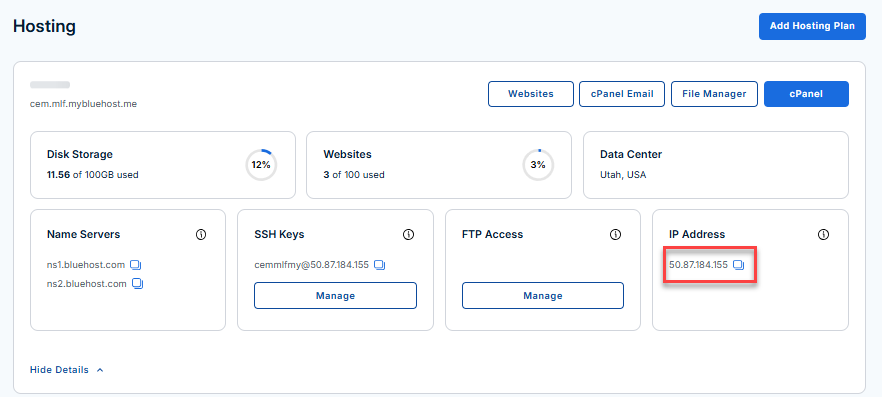Click the IP Address value 50.87.184.155
This screenshot has height=397, width=882.
tap(699, 264)
